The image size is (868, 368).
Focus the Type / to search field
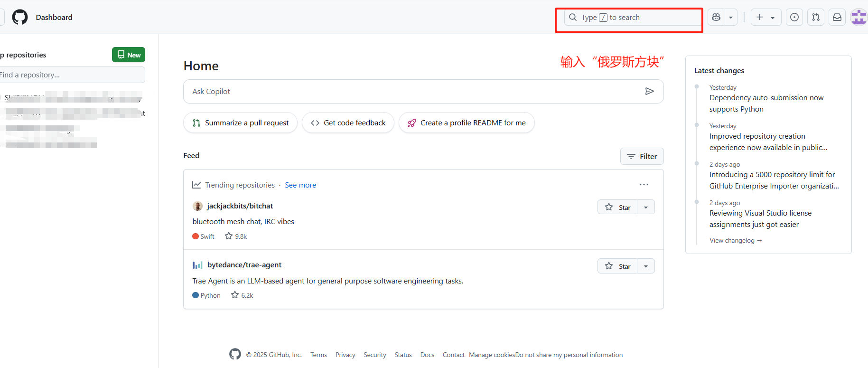[633, 18]
